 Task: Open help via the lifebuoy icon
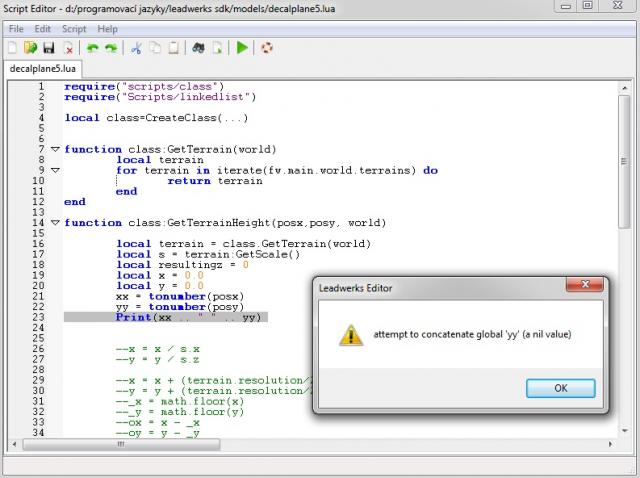(x=267, y=47)
